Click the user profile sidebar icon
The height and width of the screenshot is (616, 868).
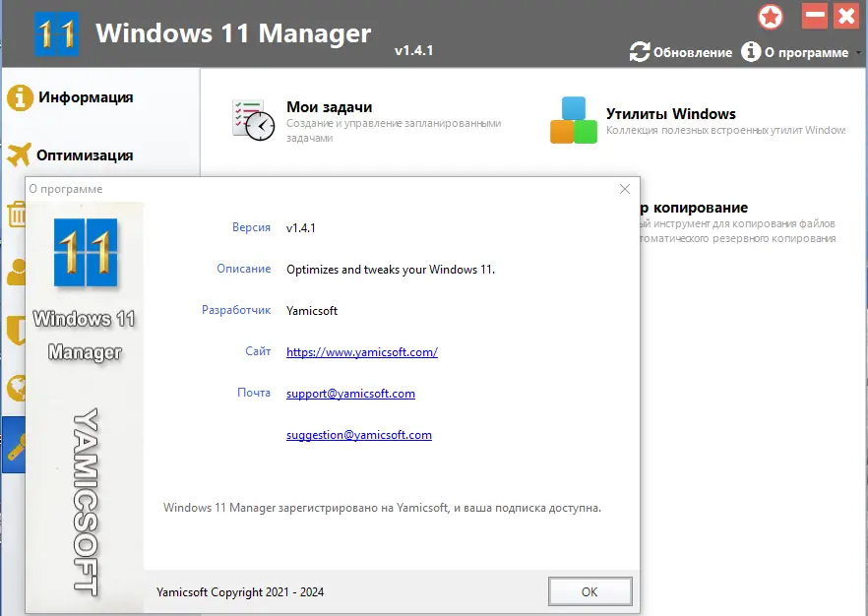tap(17, 273)
